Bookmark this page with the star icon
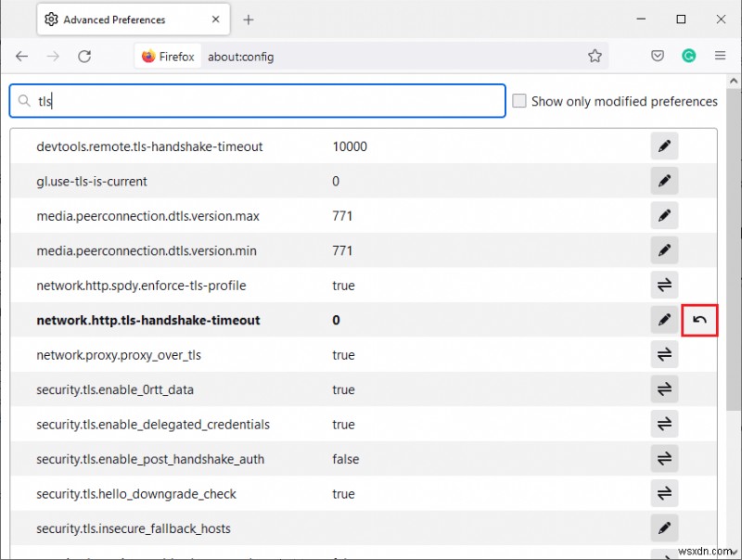Image resolution: width=742 pixels, height=560 pixels. click(595, 56)
